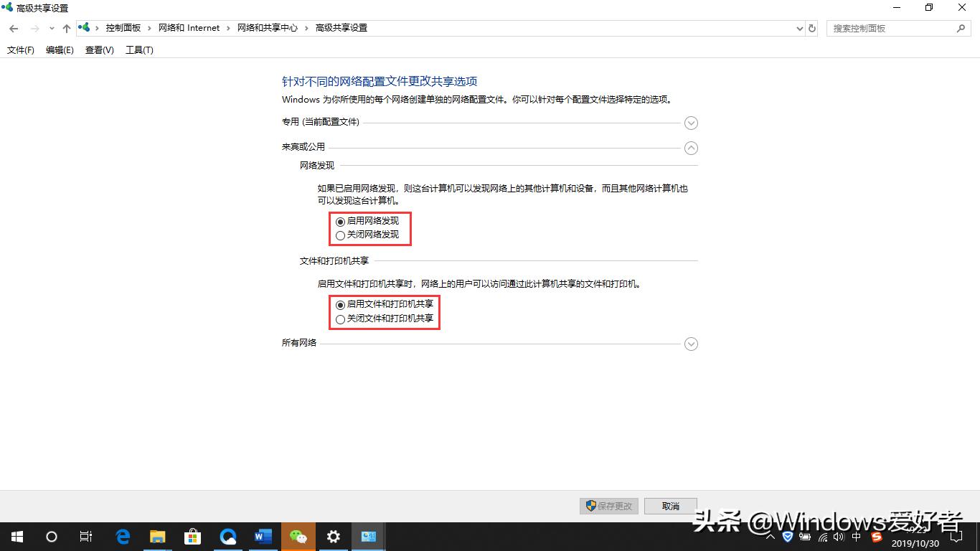Click the battery icon in system tray

tap(805, 537)
